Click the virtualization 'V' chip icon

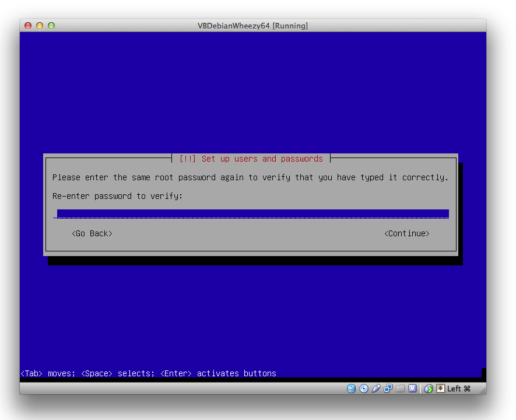point(412,388)
